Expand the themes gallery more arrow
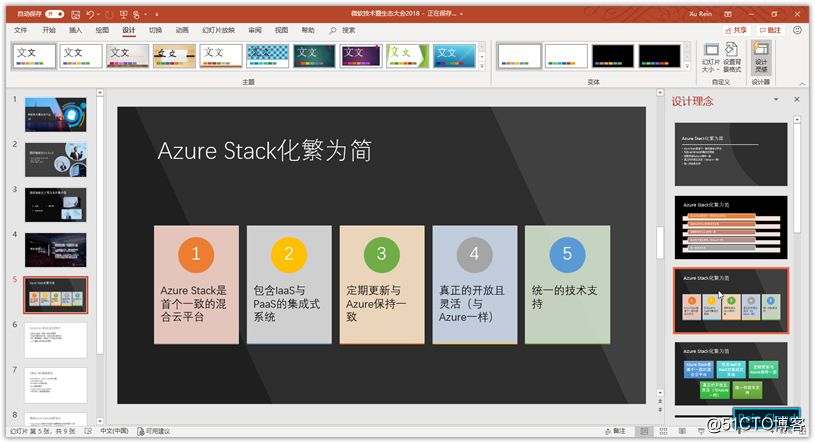Screen dimensions: 815x443 click(482, 66)
